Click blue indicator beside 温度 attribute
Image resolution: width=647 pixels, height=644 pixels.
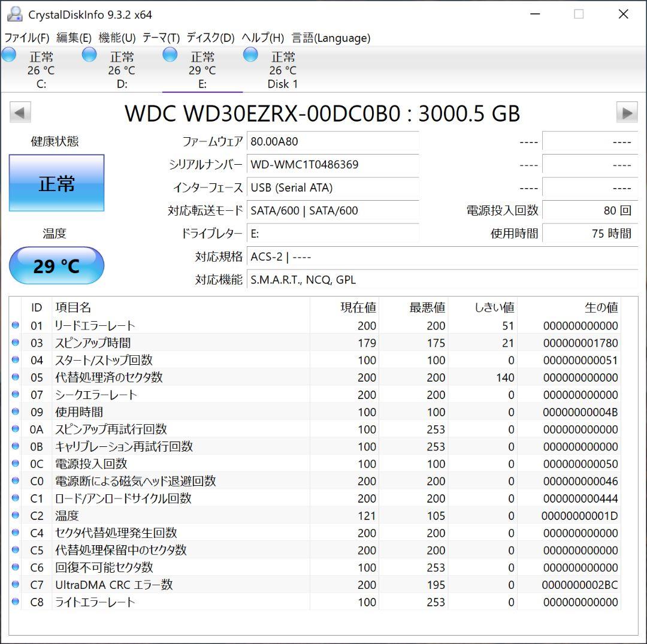[x=15, y=516]
